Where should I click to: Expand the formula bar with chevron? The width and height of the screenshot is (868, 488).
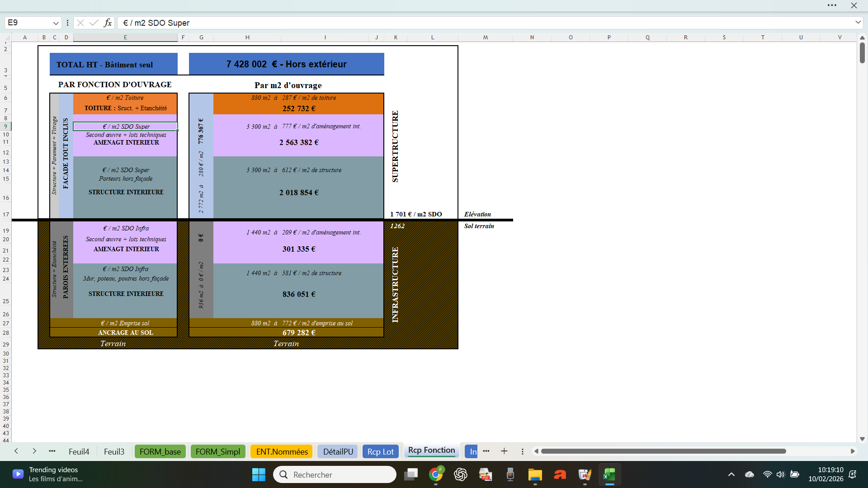point(858,22)
